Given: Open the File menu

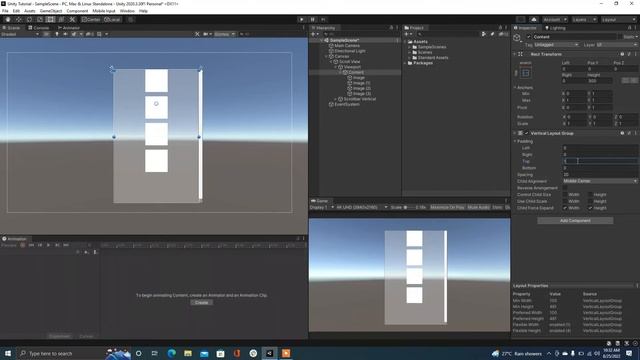Looking at the screenshot, I should tap(5, 11).
